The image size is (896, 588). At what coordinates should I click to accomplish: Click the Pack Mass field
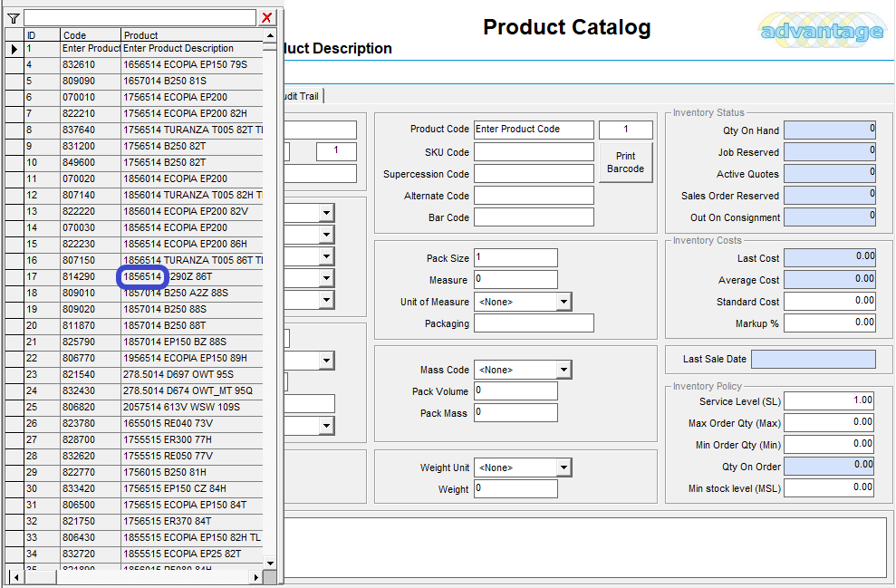[515, 412]
